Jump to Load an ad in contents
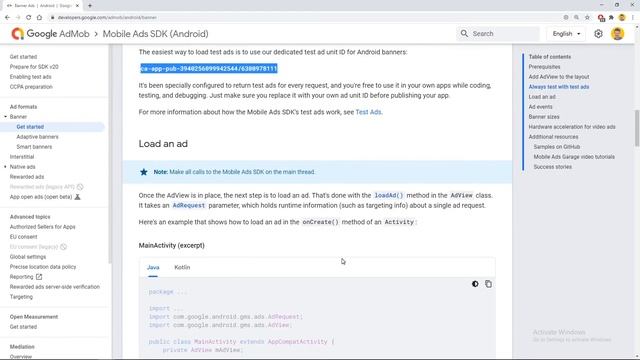The width and height of the screenshot is (640, 360). pyautogui.click(x=542, y=97)
